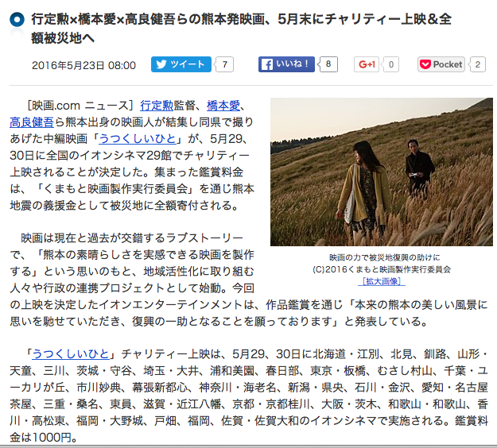This screenshot has height=448, width=497.
Task: Click the film still photo of grass field
Action: point(382,172)
